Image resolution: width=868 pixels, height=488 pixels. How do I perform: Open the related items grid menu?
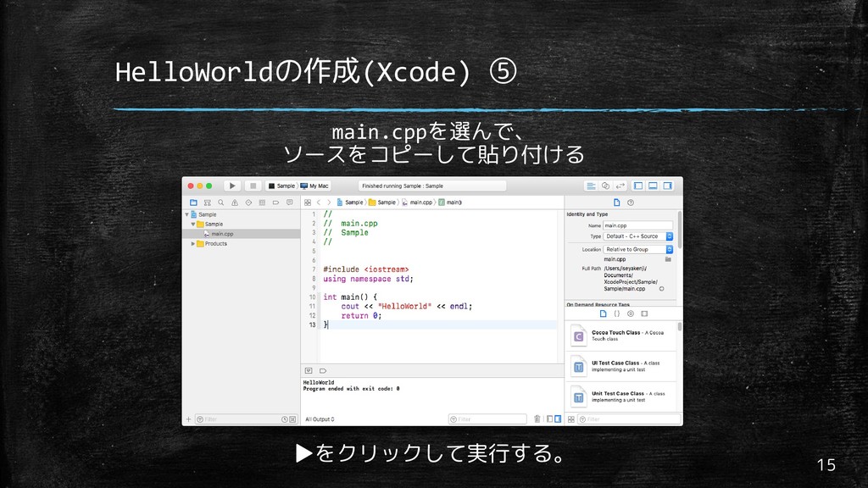point(308,202)
